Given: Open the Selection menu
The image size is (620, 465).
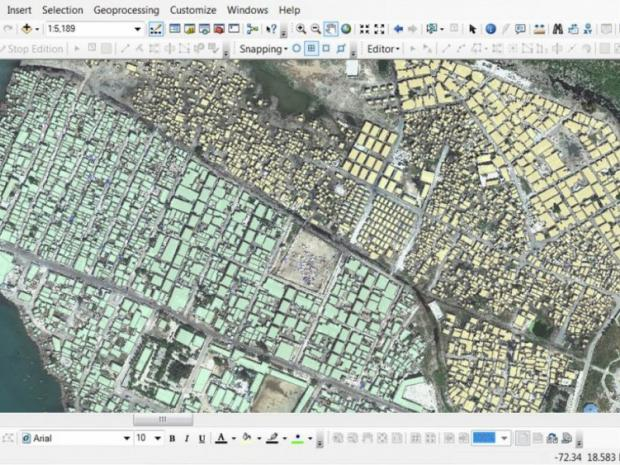Looking at the screenshot, I should pyautogui.click(x=62, y=10).
